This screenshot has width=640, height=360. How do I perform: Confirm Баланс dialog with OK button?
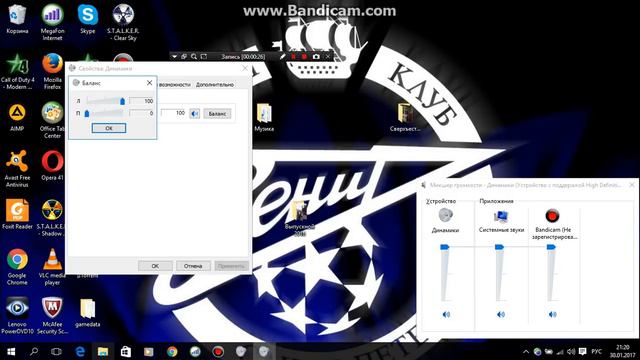point(109,128)
